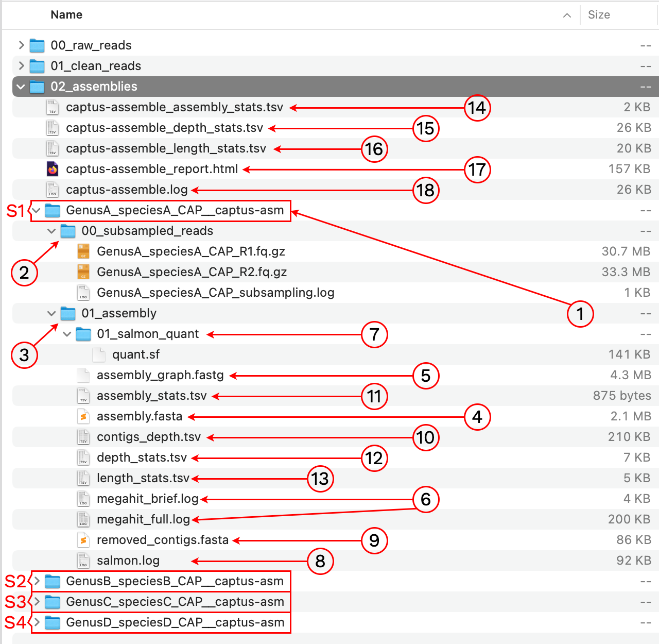Screen dimensions: 659x644
Task: Select the file name captus-assemble_depth_stats.tsv
Action: 165,128
